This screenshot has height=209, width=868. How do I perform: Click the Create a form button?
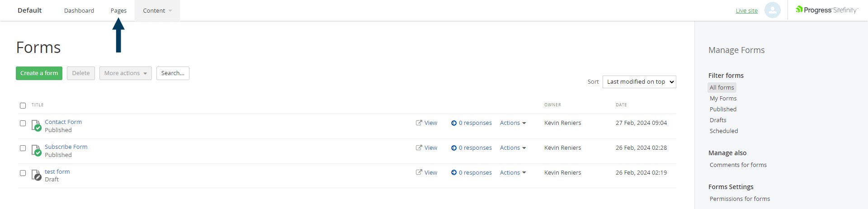[x=39, y=73]
